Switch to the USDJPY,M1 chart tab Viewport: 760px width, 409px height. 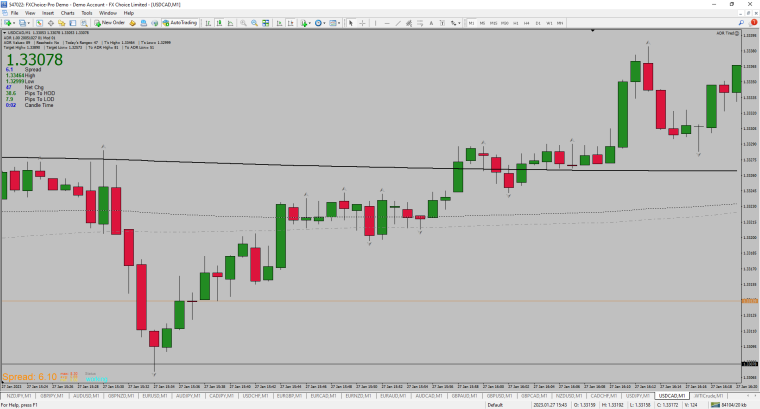pyautogui.click(x=637, y=396)
